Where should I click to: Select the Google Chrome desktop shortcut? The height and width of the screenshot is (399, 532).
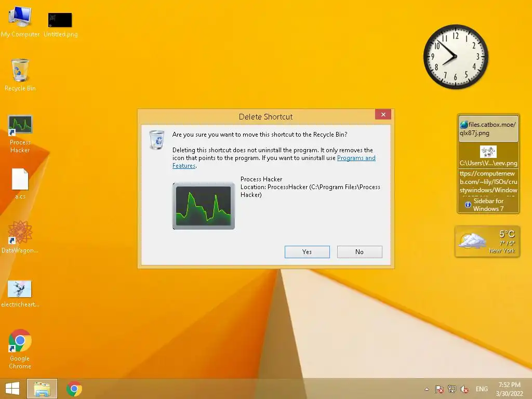pos(20,349)
